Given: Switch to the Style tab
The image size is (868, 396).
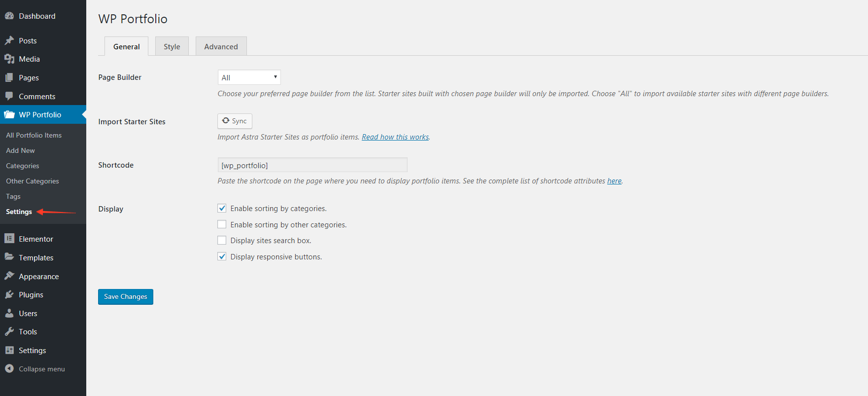Looking at the screenshot, I should (172, 46).
